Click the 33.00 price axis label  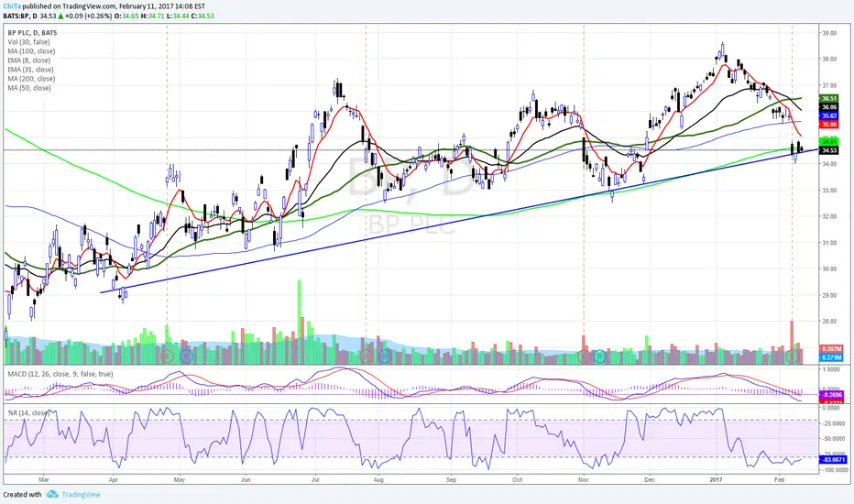click(x=829, y=191)
